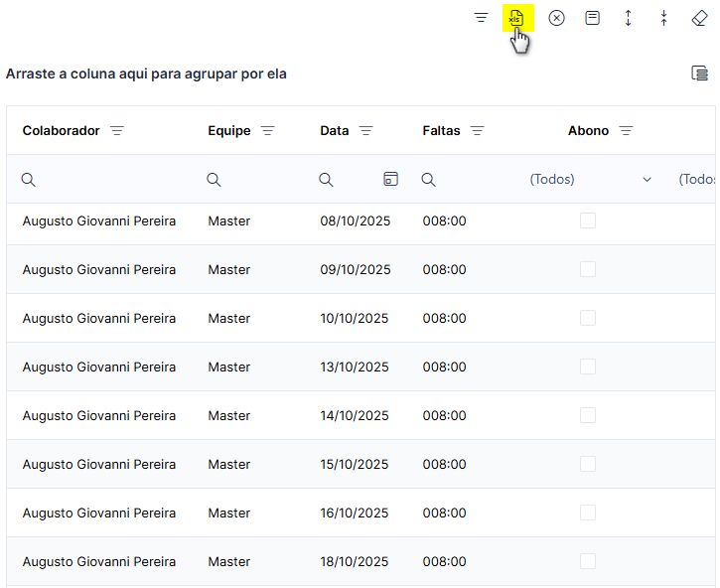The height and width of the screenshot is (588, 720).
Task: Export grid to XLS file
Action: 516,18
